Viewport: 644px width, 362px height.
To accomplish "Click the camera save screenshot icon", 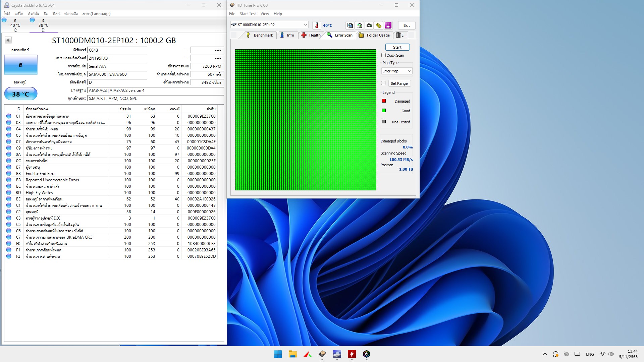I will coord(369,25).
